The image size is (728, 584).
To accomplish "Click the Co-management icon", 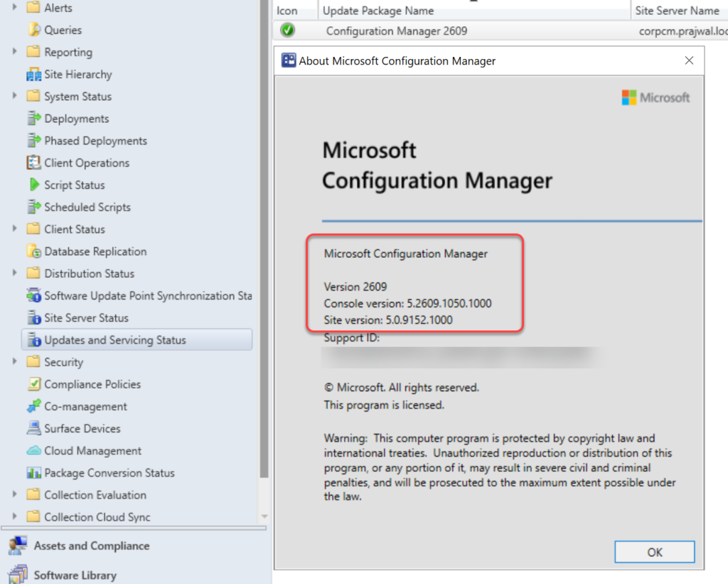I will tap(33, 406).
